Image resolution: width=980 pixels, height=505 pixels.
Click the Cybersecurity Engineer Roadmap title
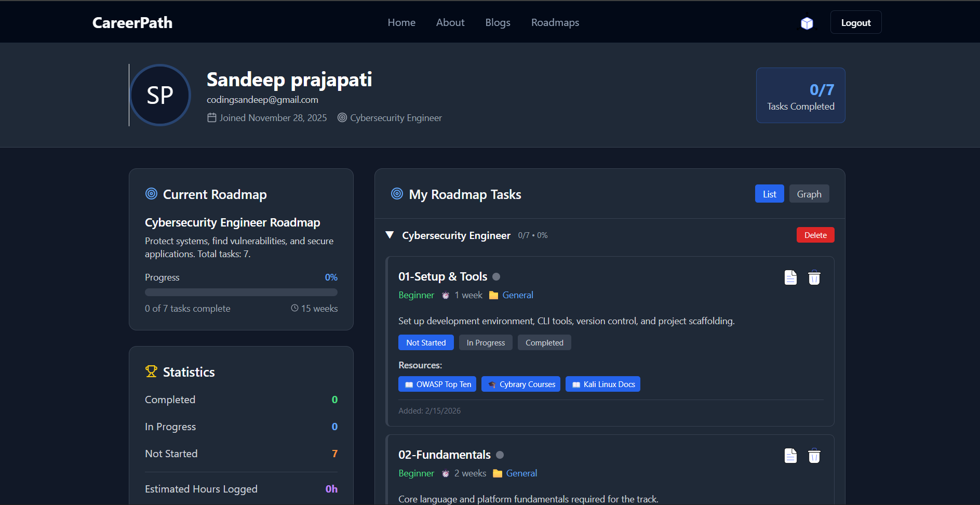[x=232, y=222]
